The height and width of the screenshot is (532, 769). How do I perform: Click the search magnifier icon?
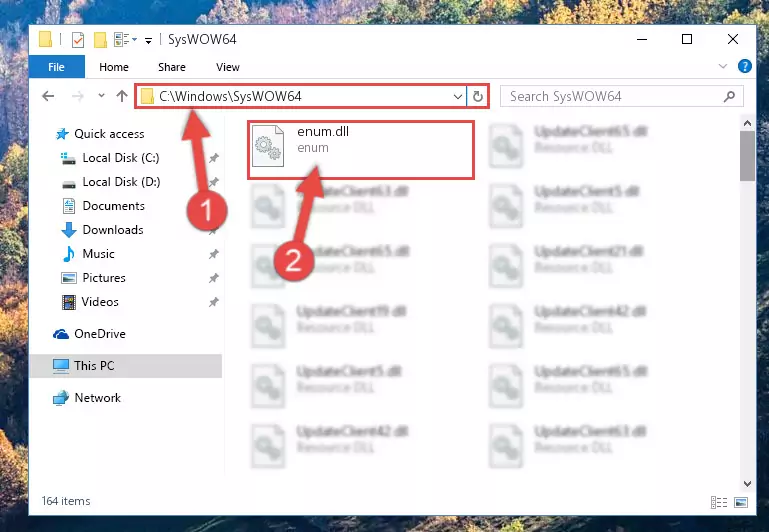[x=729, y=97]
